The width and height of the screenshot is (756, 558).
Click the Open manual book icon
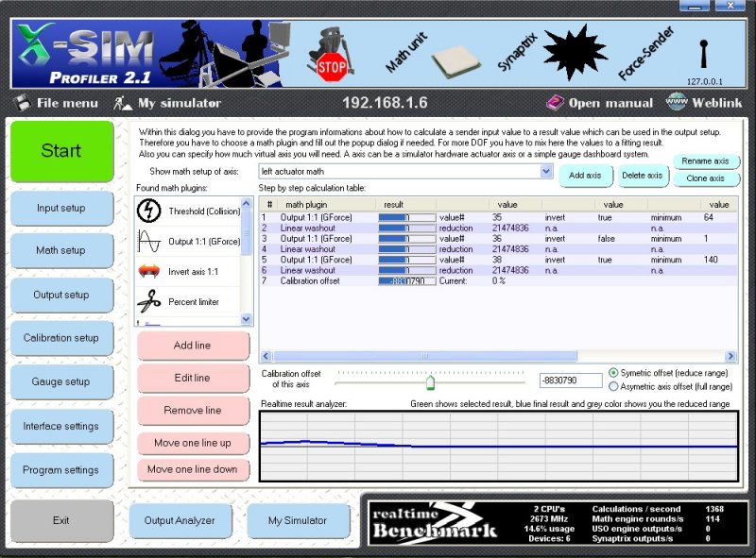coord(555,102)
